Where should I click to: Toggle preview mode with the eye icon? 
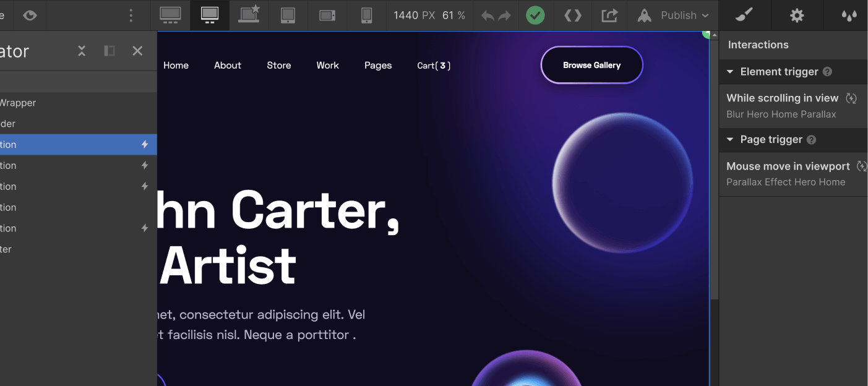(30, 15)
